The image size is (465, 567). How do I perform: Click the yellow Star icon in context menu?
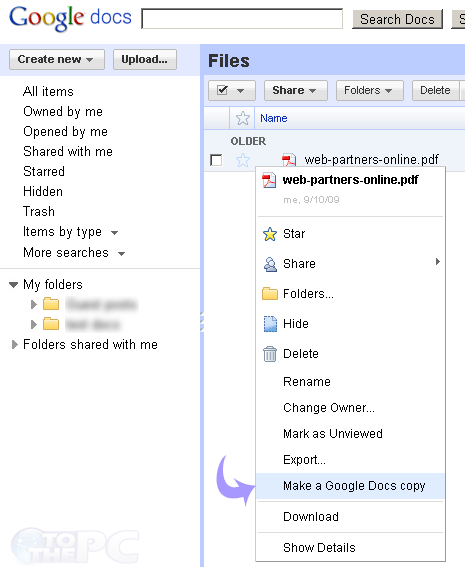(270, 234)
